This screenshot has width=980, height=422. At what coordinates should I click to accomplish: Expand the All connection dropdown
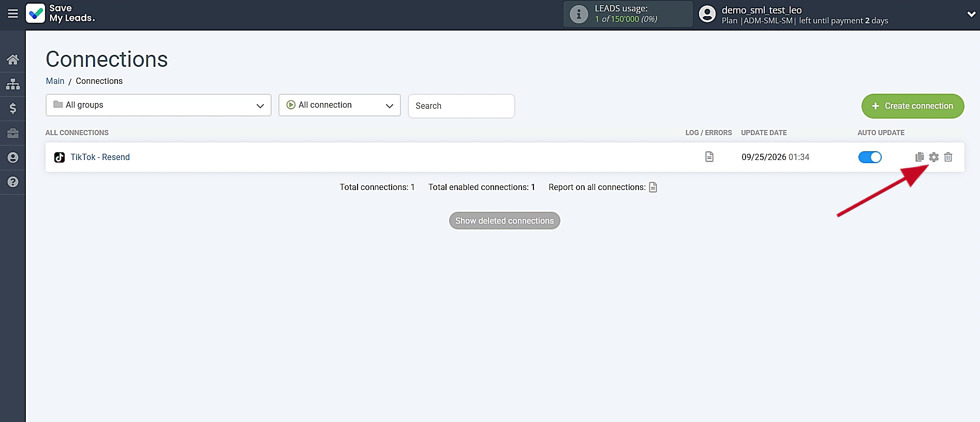[339, 105]
